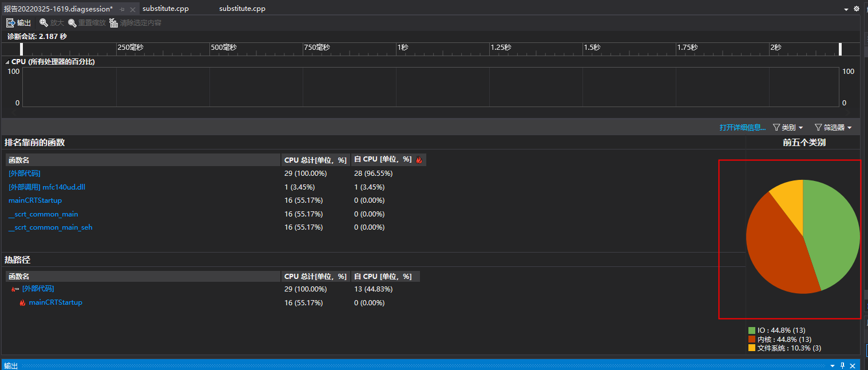Close the 报告20220325-1619.diagsession tab
Screen dimensions: 868x370
tap(133, 9)
